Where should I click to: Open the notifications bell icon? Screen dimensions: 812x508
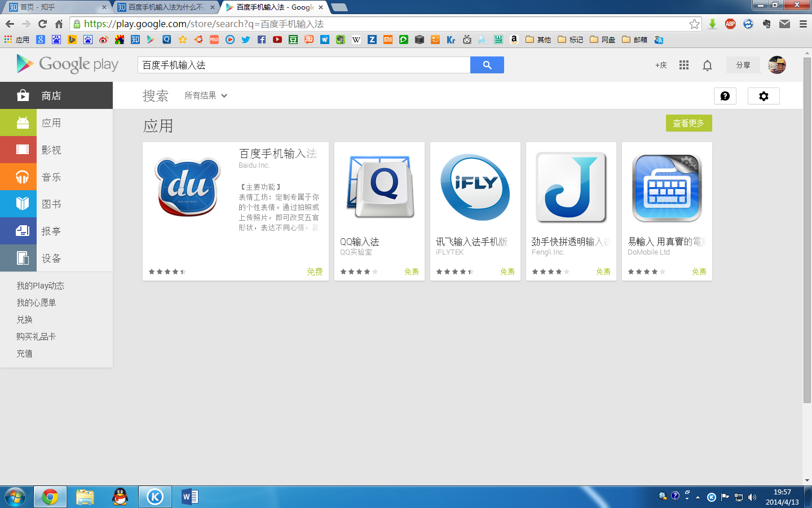(x=707, y=65)
